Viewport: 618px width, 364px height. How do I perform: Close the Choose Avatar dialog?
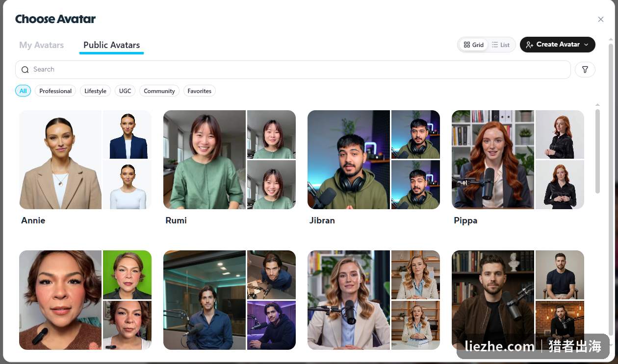click(600, 19)
